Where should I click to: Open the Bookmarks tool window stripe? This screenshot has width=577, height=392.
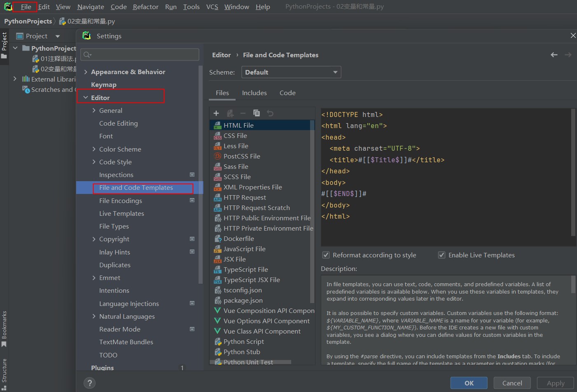click(4, 329)
